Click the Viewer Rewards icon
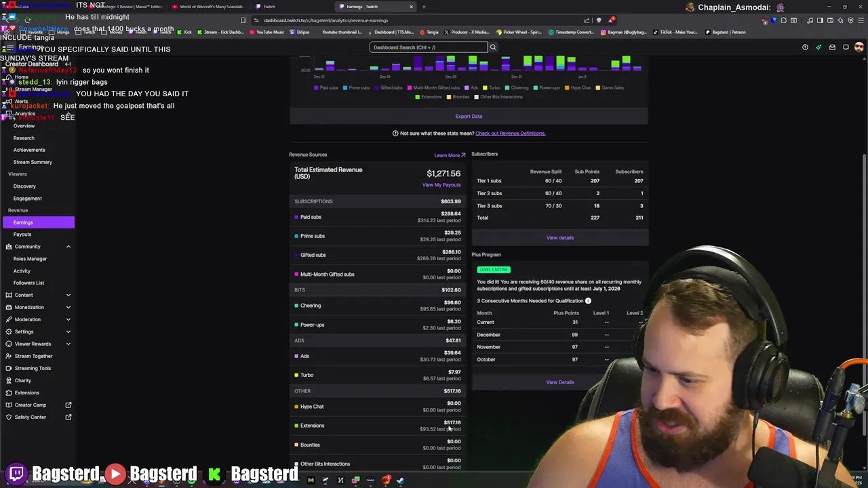 click(x=8, y=344)
